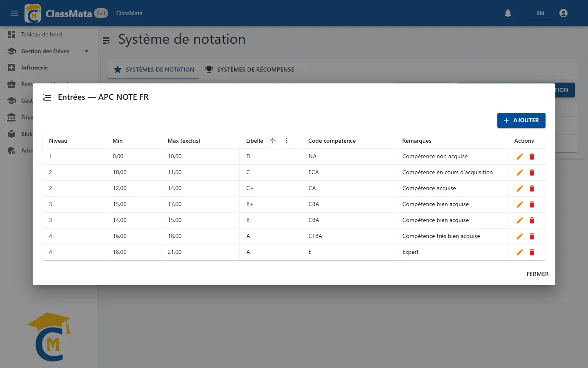The image size is (588, 368).
Task: Click the 'CTBA' code cell
Action: pyautogui.click(x=349, y=236)
